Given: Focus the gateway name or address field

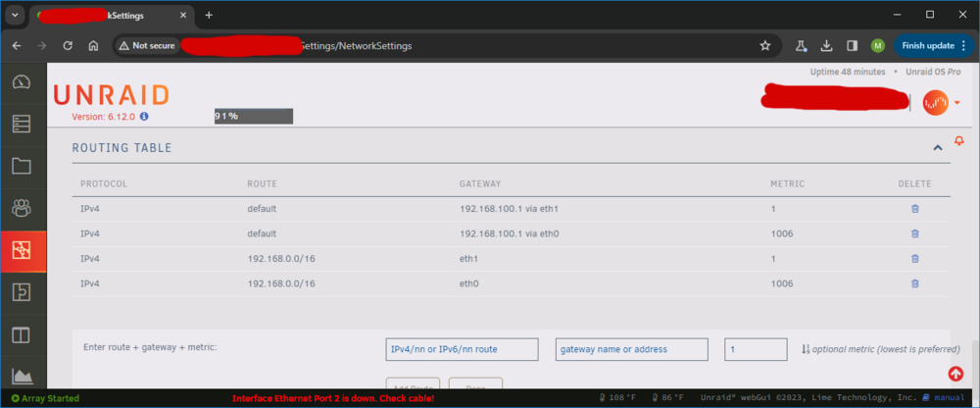Looking at the screenshot, I should [632, 349].
